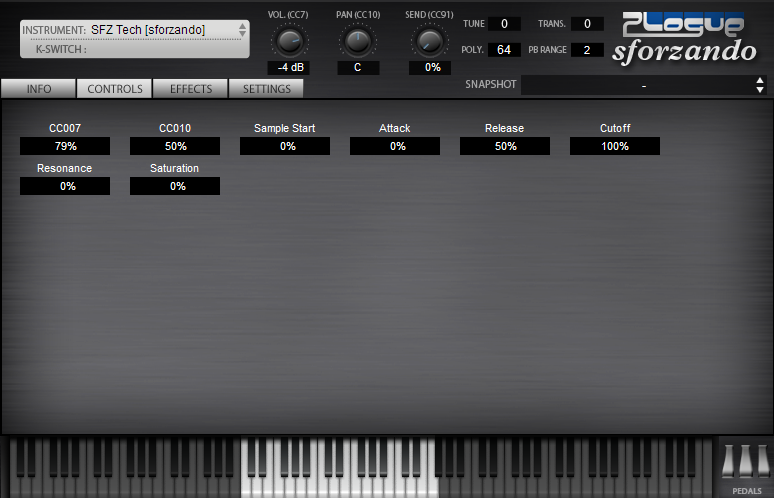Click the CC007 label
The height and width of the screenshot is (498, 774).
65,128
